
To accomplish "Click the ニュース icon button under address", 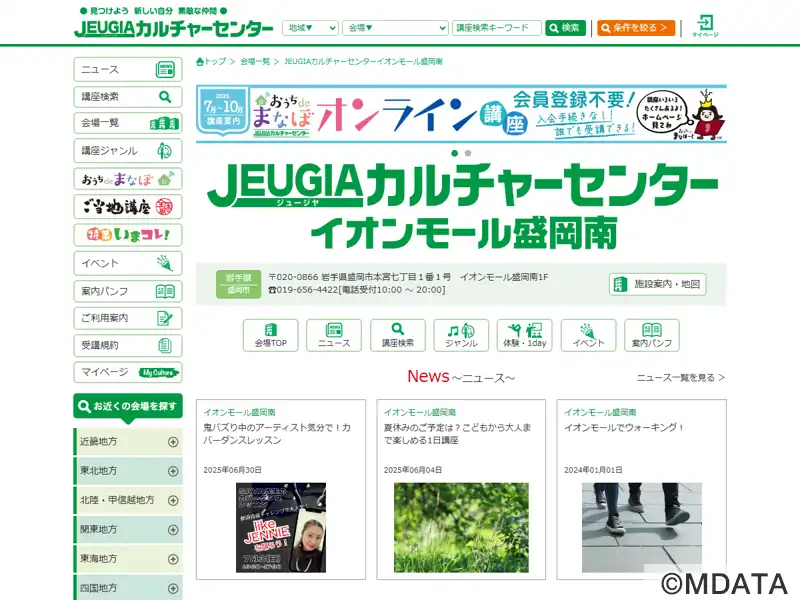I will tap(334, 335).
